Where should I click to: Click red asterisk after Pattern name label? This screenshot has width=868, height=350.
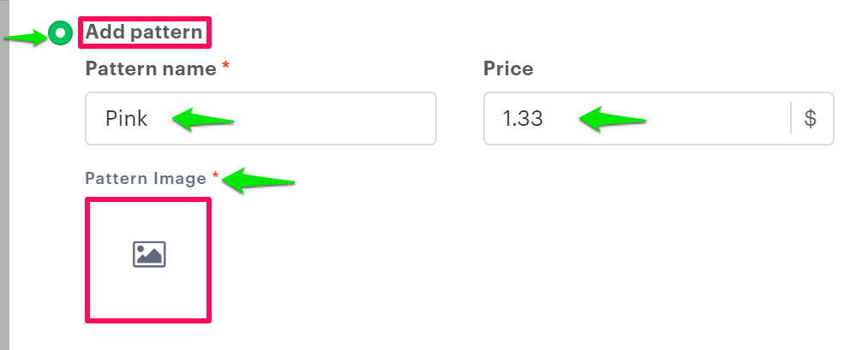(225, 68)
